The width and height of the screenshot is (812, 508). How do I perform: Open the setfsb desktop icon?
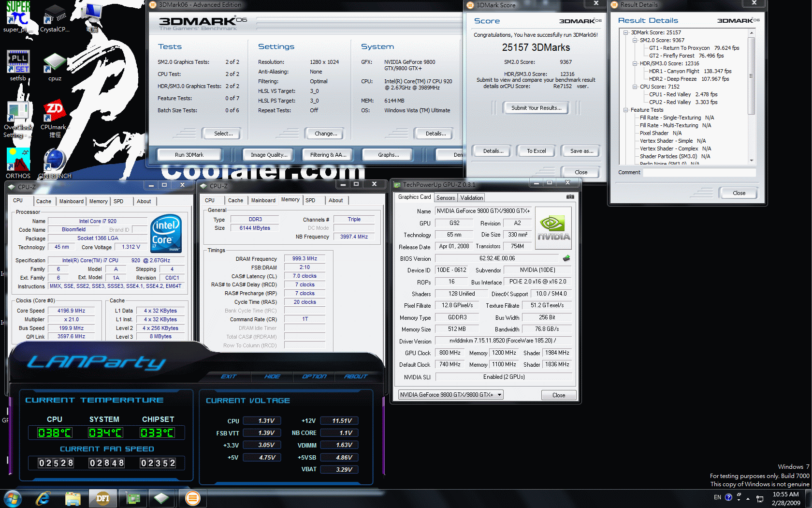pos(18,65)
